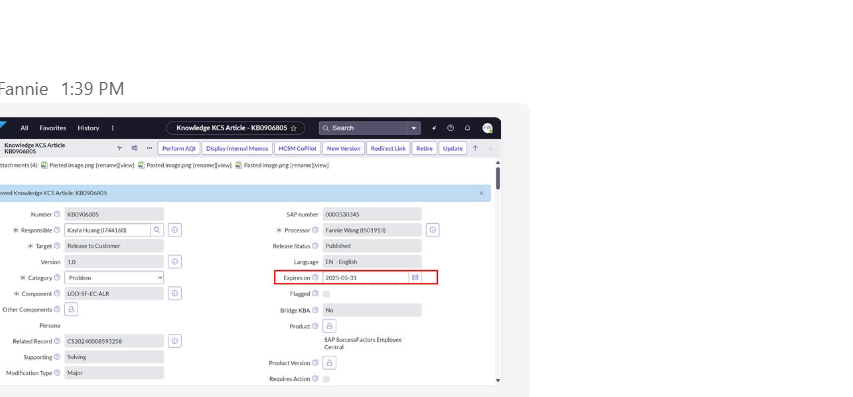Click the favorite star next to KB0906805 title
The image size is (853, 397).
tap(294, 128)
